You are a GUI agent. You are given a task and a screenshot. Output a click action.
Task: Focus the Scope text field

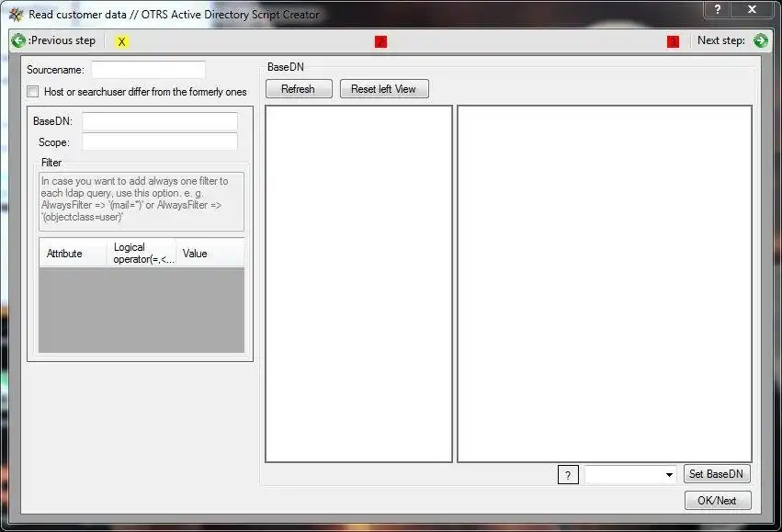(160, 141)
